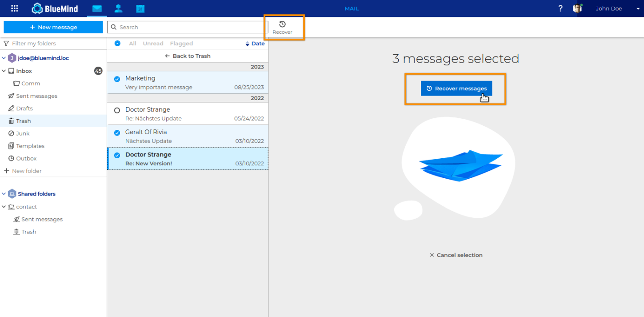Toggle the select-all messages checkbox
Viewport: 644px width, 317px height.
pos(117,44)
